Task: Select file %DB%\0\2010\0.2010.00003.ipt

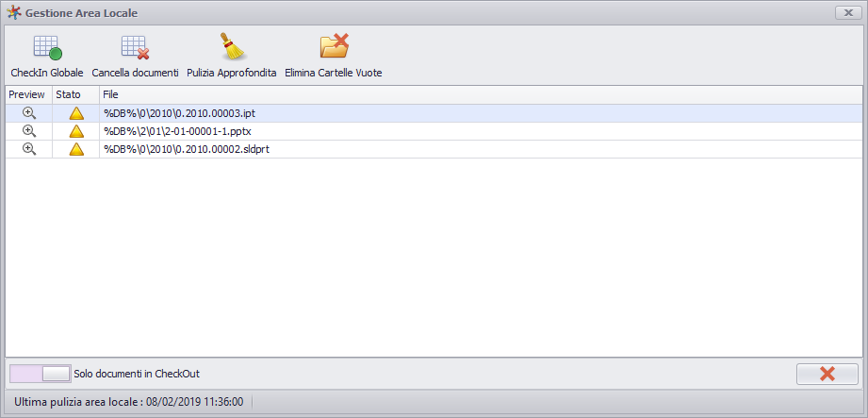Action: [x=179, y=113]
